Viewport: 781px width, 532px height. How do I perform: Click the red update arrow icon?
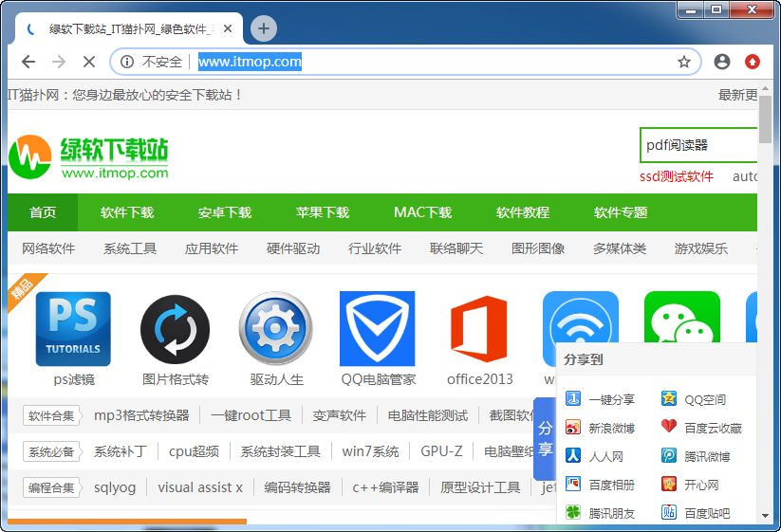752,62
